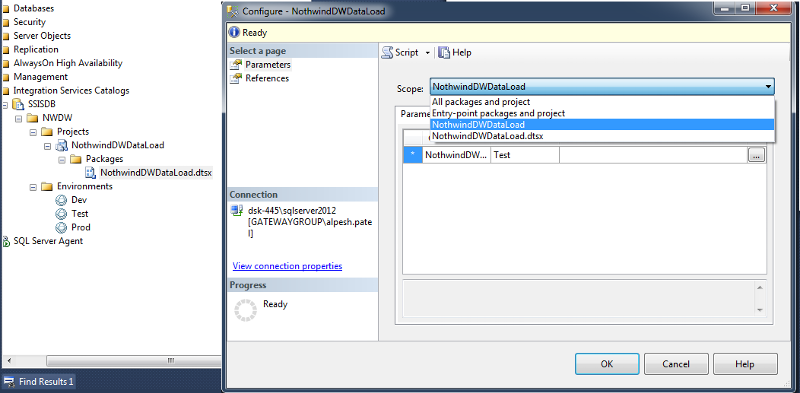Screen dimensions: 800x393
Task: Click OK to confirm configuration
Action: [606, 364]
